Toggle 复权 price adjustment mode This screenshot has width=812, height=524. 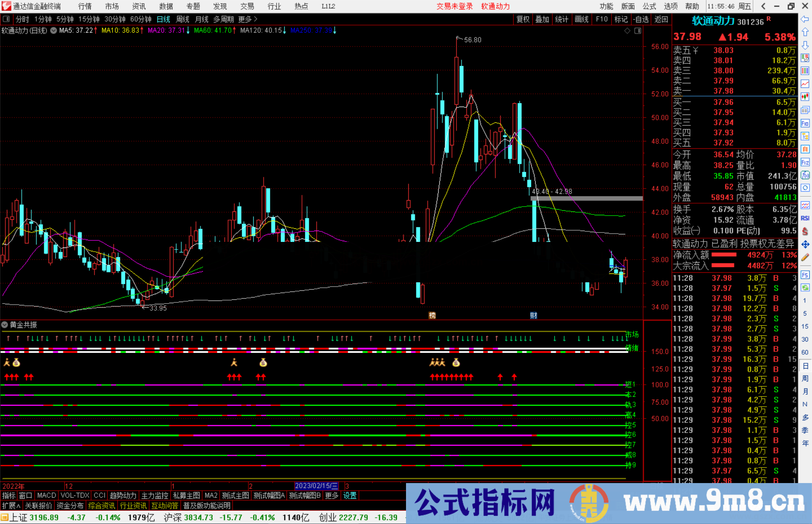pyautogui.click(x=523, y=19)
